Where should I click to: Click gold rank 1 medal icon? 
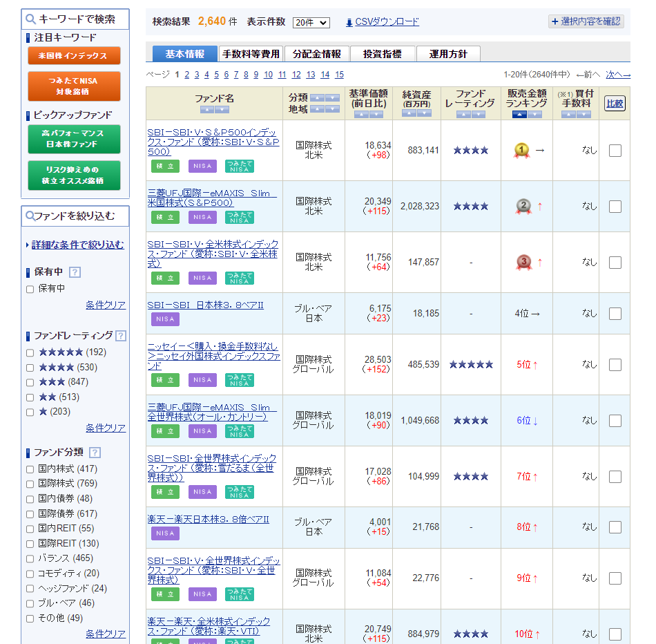pos(521,151)
